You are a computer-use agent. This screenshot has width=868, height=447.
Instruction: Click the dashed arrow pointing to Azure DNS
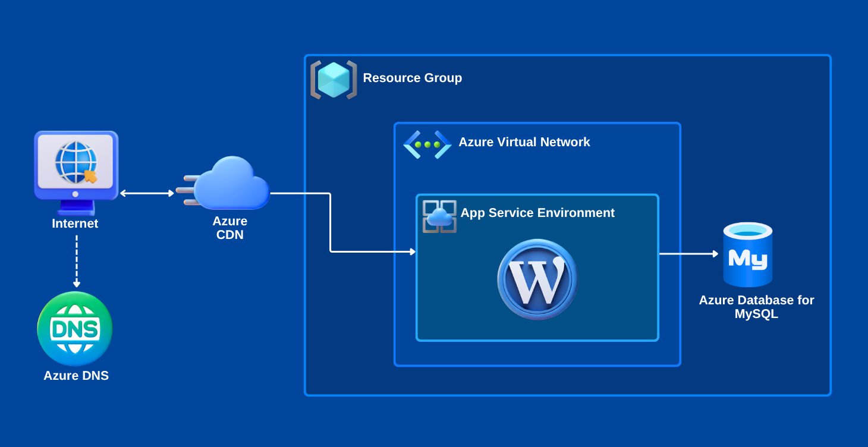76,260
